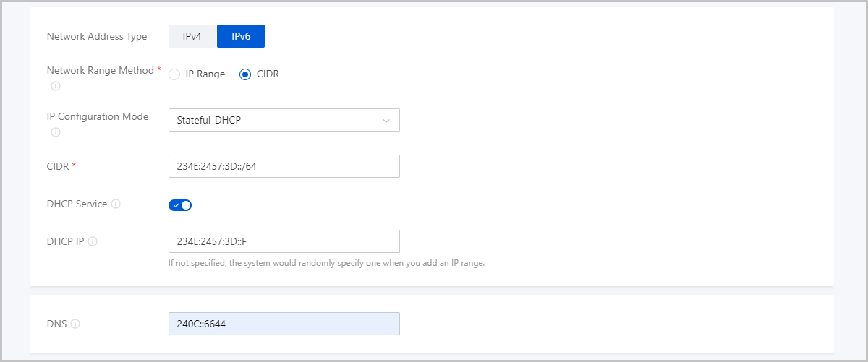This screenshot has width=868, height=362.
Task: Click info icon under IP Configuration Mode
Action: pyautogui.click(x=56, y=132)
